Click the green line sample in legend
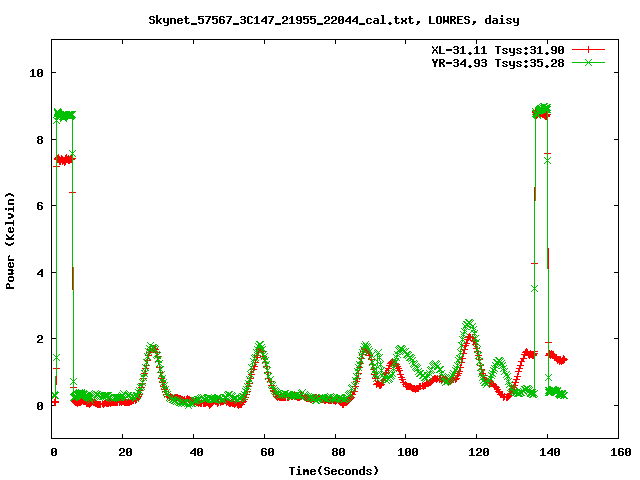640x480 pixels. 588,62
